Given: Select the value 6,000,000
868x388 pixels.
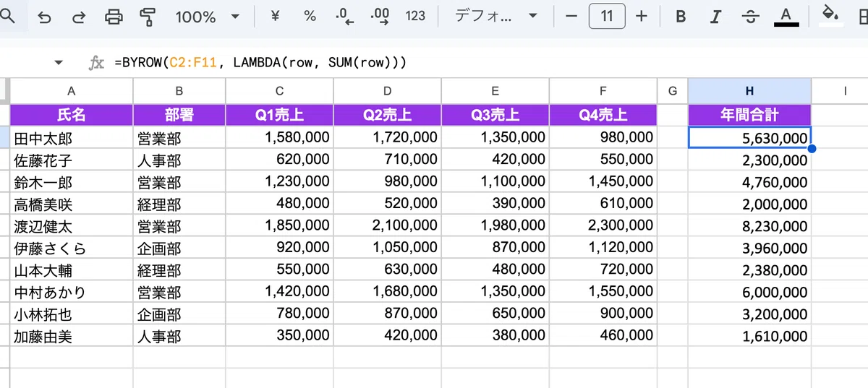Looking at the screenshot, I should tap(749, 293).
